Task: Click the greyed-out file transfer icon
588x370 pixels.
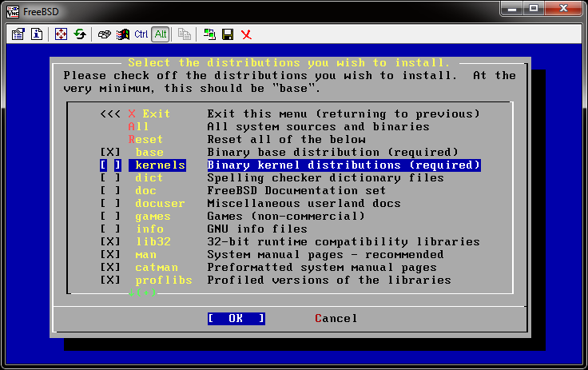Action: (184, 34)
